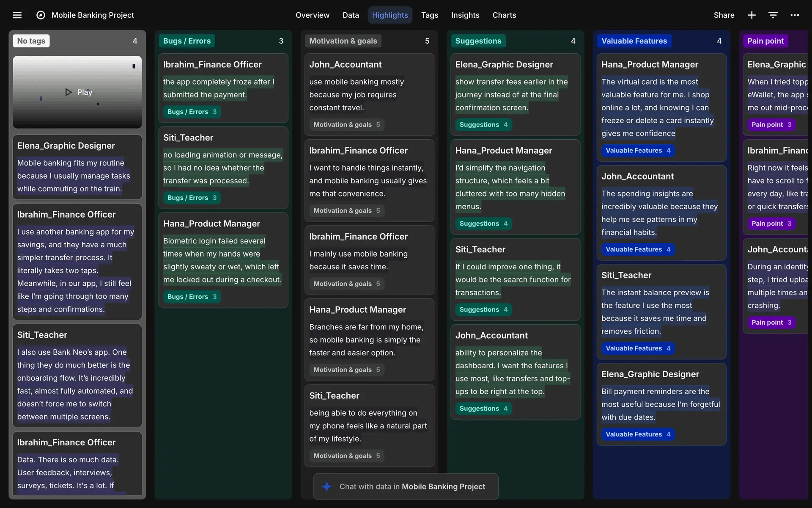This screenshot has width=812, height=508.
Task: Click Motivation & goals tag under John_Accountant
Action: pyautogui.click(x=346, y=124)
